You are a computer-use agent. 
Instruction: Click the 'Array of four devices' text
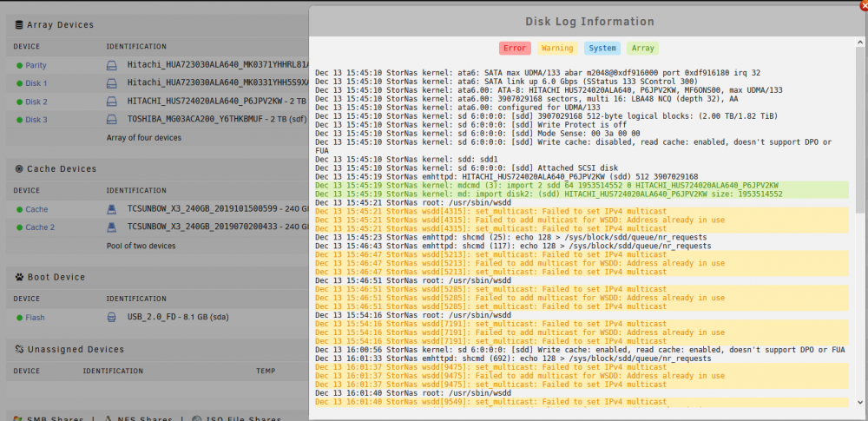144,137
